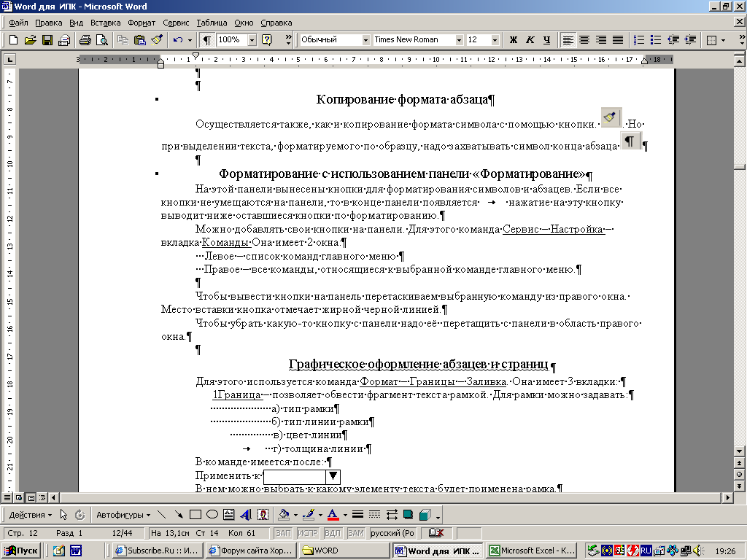Open the borders dropdown arrow
The height and width of the screenshot is (560, 747).
tap(723, 40)
